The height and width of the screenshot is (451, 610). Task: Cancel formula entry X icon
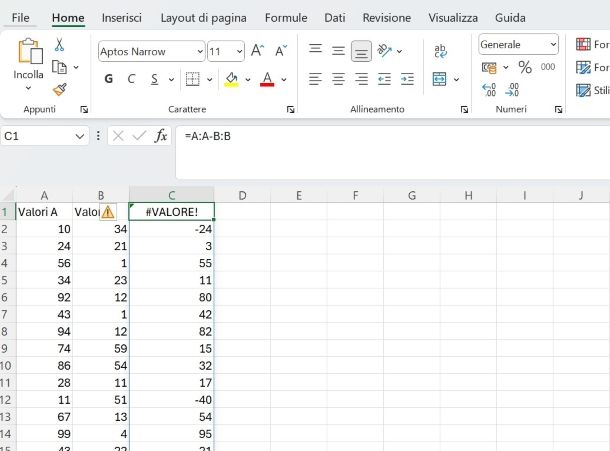118,136
